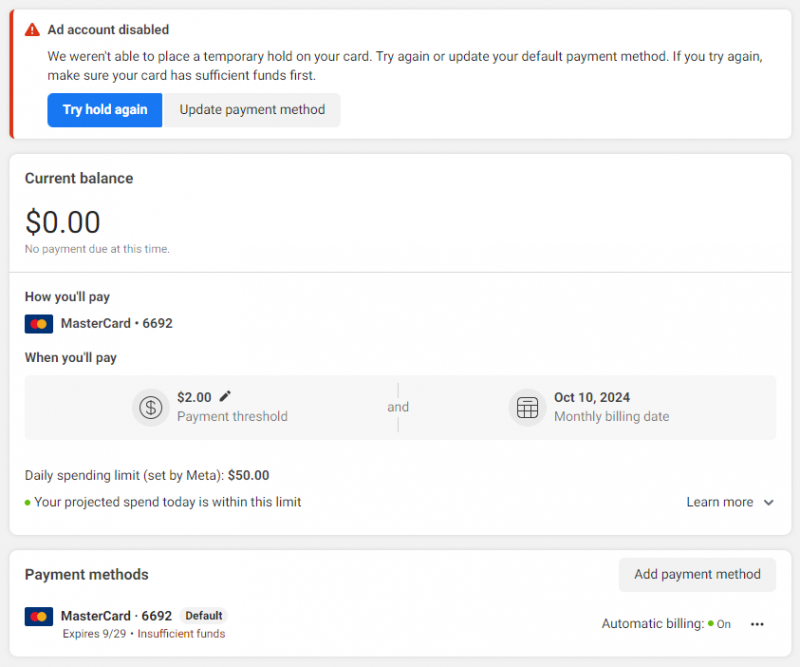Expand the chevron next to Learn more
Image resolution: width=800 pixels, height=667 pixels.
768,503
